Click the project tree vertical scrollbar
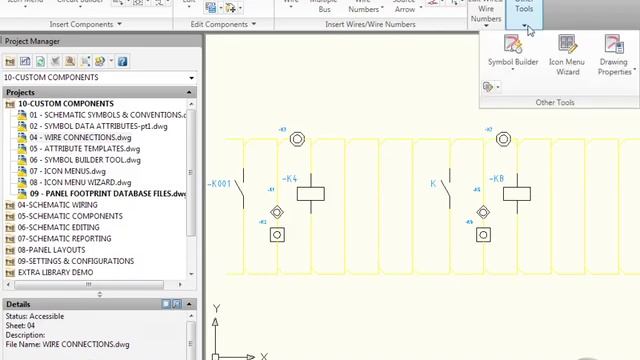 191,172
